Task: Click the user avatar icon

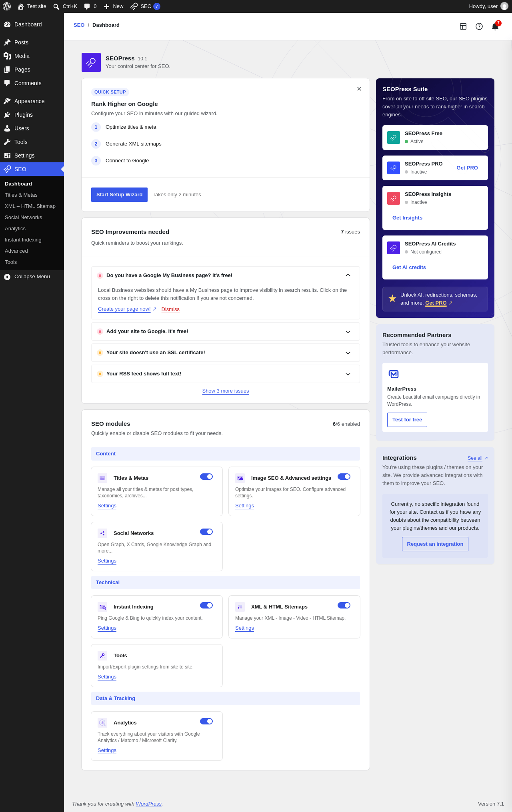Action: pyautogui.click(x=504, y=6)
